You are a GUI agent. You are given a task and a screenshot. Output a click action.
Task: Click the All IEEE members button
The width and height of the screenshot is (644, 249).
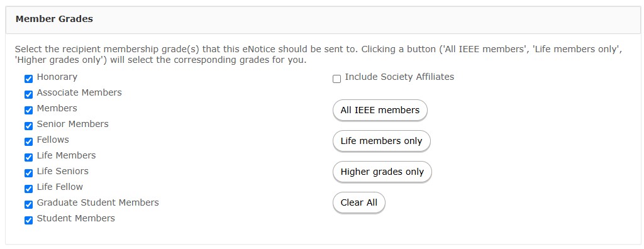(x=380, y=110)
